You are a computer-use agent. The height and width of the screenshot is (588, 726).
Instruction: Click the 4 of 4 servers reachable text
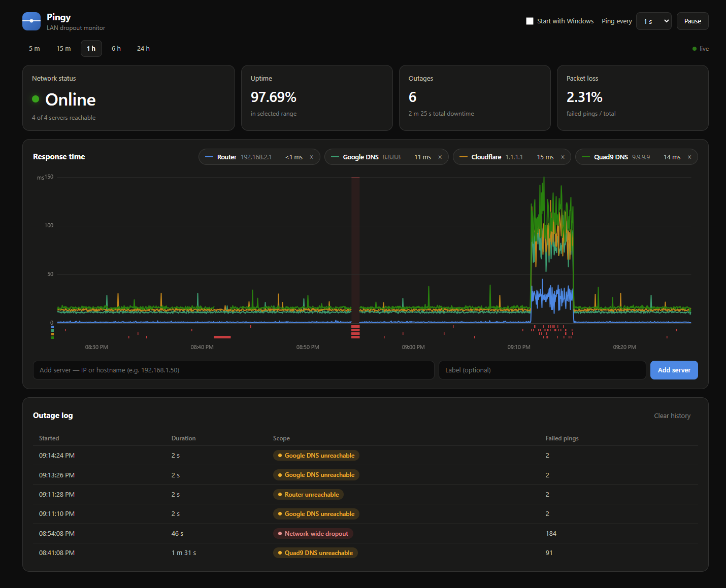click(63, 118)
